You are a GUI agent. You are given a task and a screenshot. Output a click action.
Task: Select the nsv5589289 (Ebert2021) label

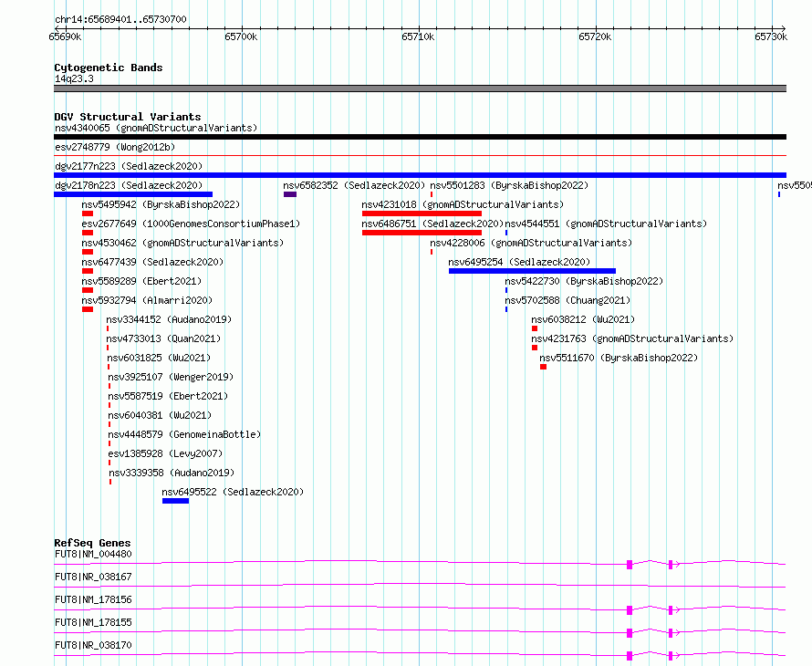pos(141,281)
